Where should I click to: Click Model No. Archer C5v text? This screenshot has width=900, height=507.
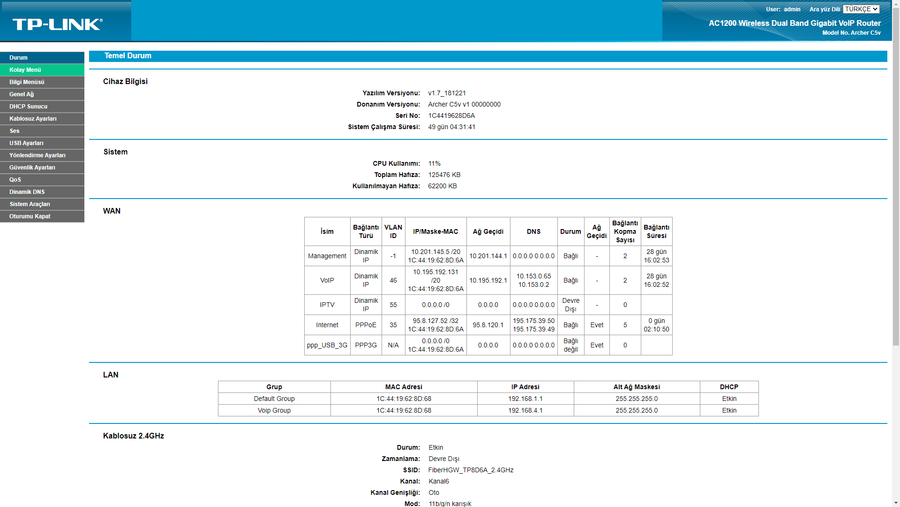(851, 33)
